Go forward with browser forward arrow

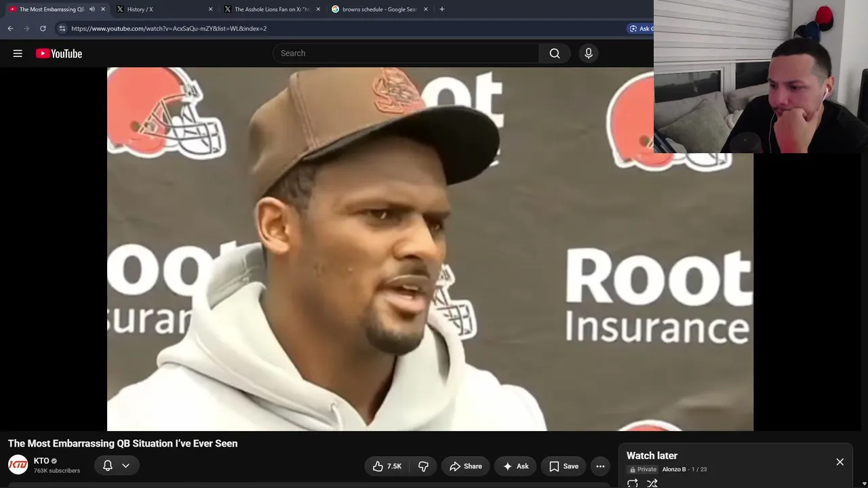coord(26,28)
